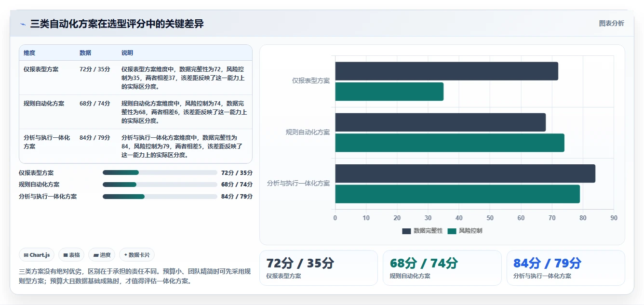The width and height of the screenshot is (644, 305).
Task: Click the 分析与执行一体化方案 progress bar
Action: (x=160, y=197)
